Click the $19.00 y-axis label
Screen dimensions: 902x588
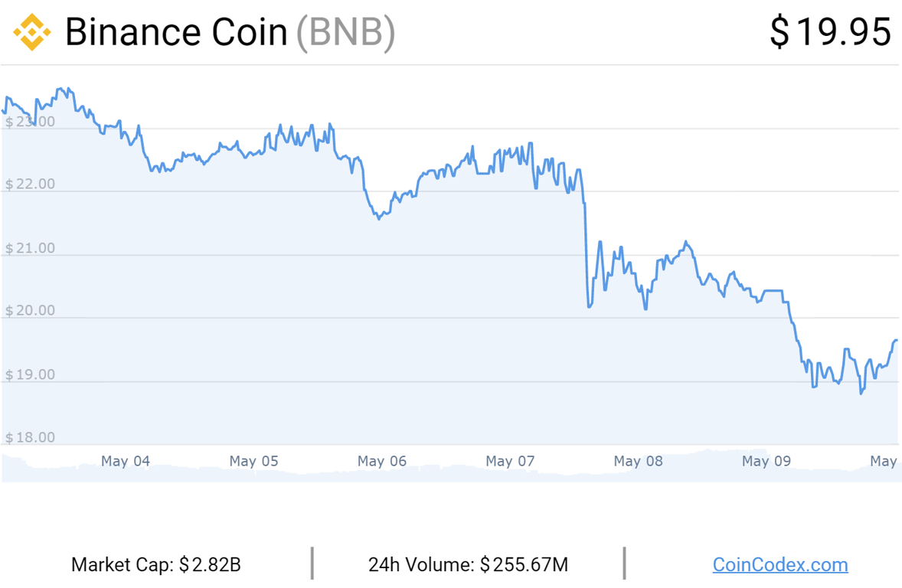coord(30,374)
